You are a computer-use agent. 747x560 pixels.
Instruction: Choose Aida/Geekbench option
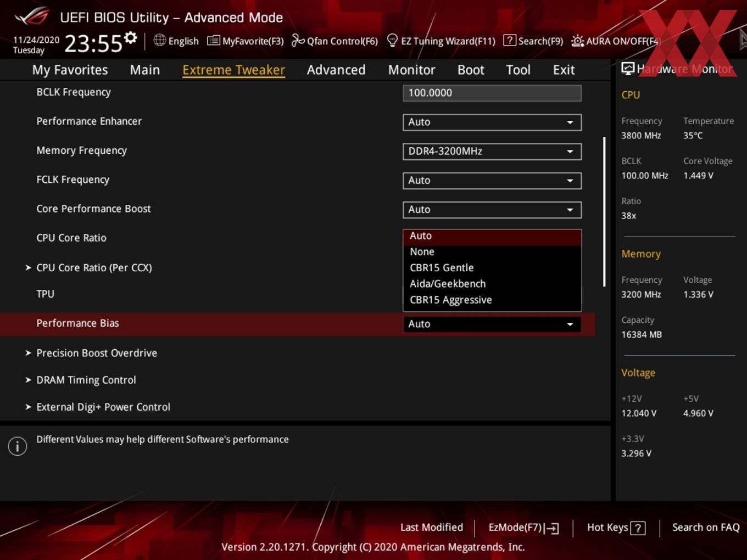pos(492,283)
